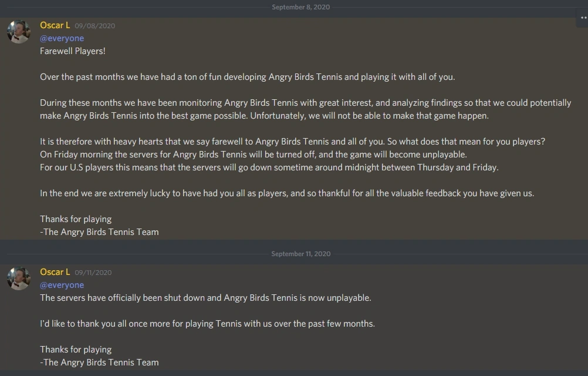Click the @everyone mention above "Farewell Players!"
This screenshot has width=588, height=376.
62,38
